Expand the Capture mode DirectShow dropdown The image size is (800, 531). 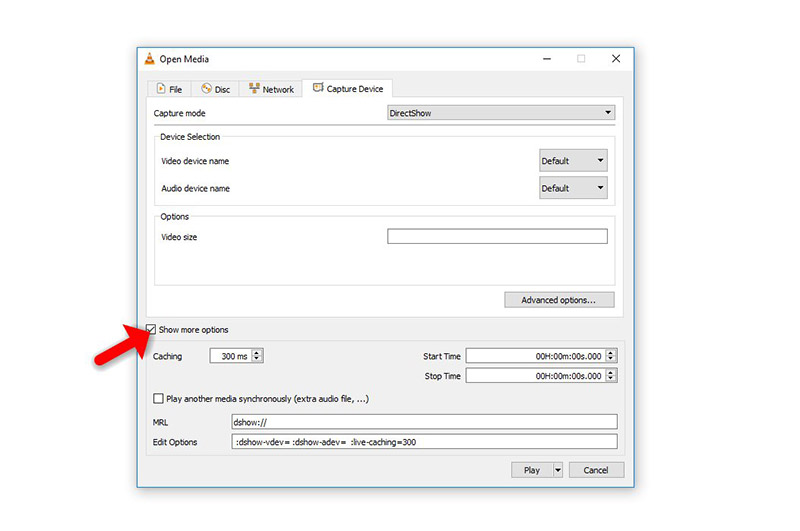pyautogui.click(x=500, y=113)
